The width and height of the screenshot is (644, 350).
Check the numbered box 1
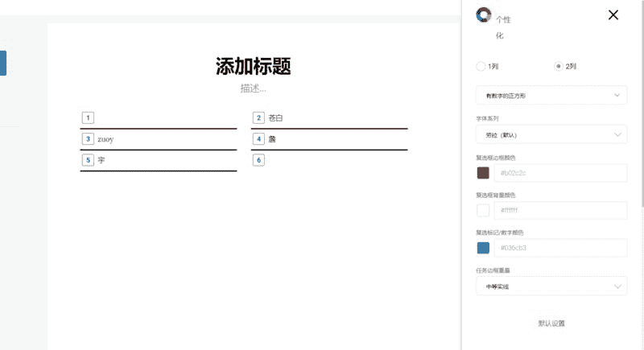(x=88, y=118)
